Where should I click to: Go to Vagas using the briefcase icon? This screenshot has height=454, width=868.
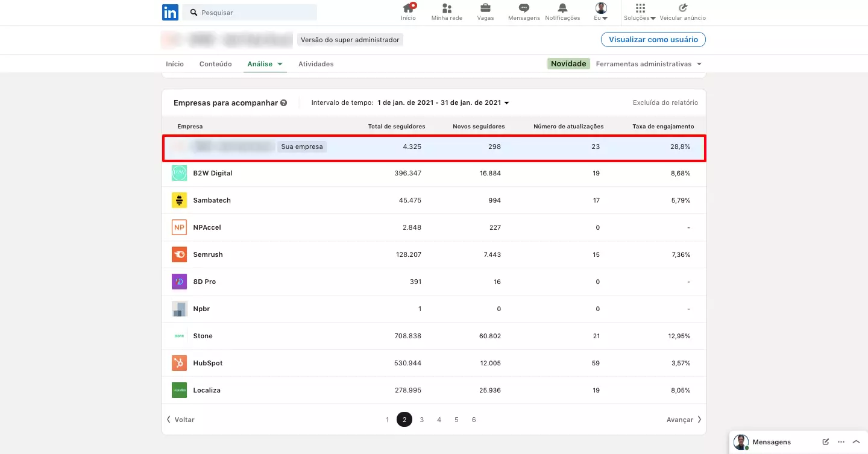[485, 9]
